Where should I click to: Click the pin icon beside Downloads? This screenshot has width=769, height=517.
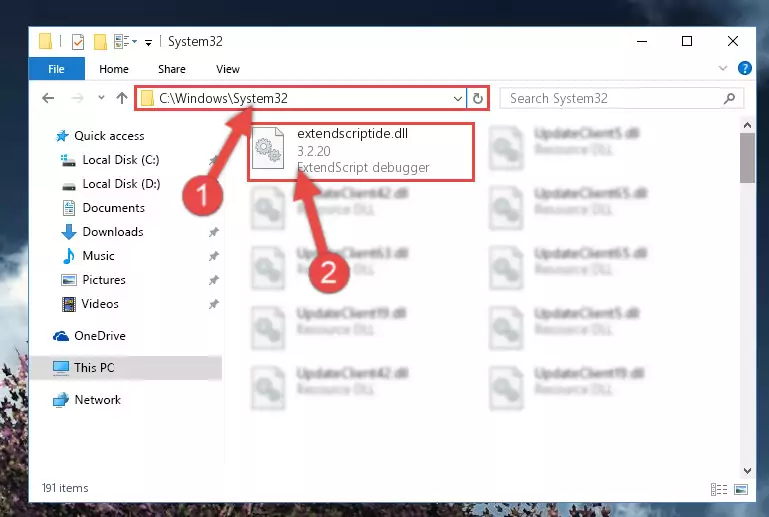click(213, 232)
